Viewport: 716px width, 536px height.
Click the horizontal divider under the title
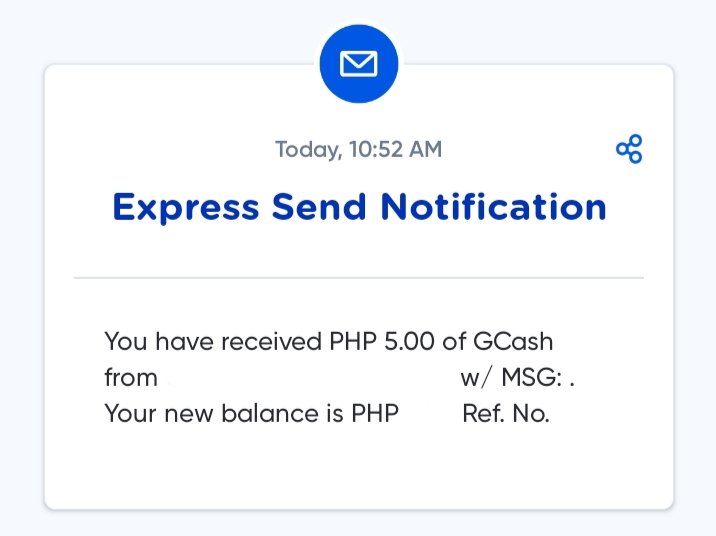click(359, 277)
